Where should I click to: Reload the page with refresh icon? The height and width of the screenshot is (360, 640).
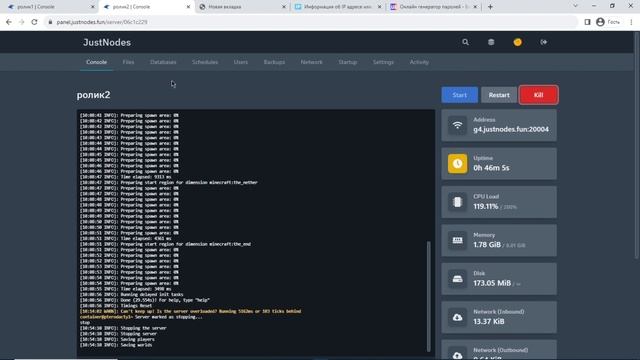[34, 22]
